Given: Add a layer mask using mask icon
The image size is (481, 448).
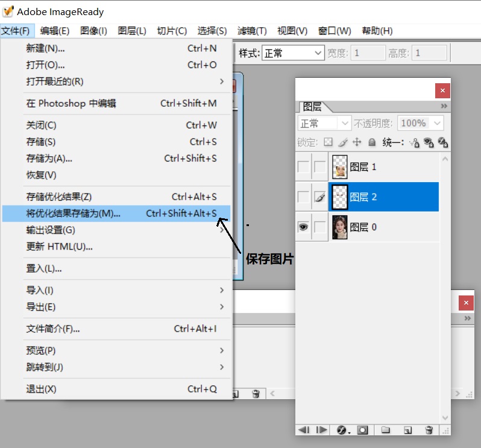Looking at the screenshot, I should (363, 430).
